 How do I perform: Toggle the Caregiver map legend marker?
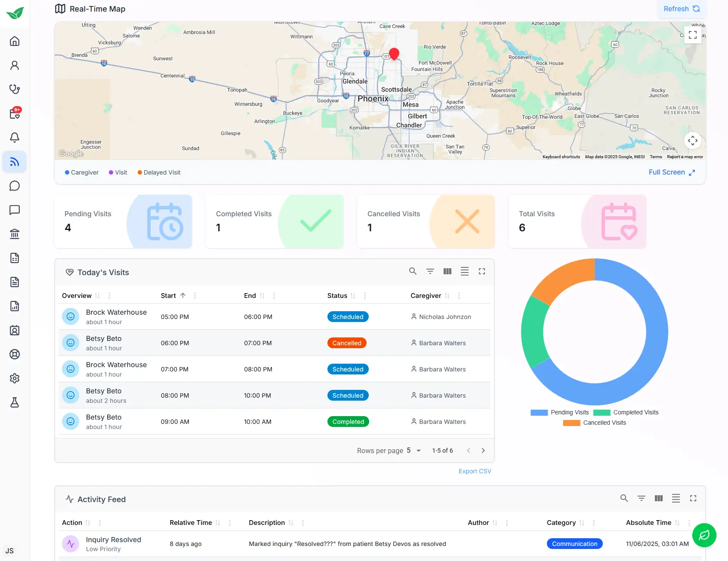tap(68, 172)
